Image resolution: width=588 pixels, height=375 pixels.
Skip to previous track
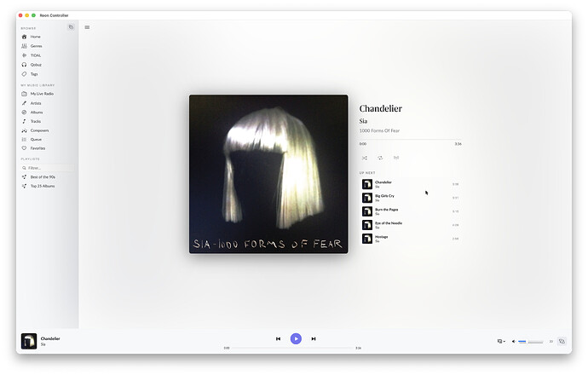tap(279, 338)
